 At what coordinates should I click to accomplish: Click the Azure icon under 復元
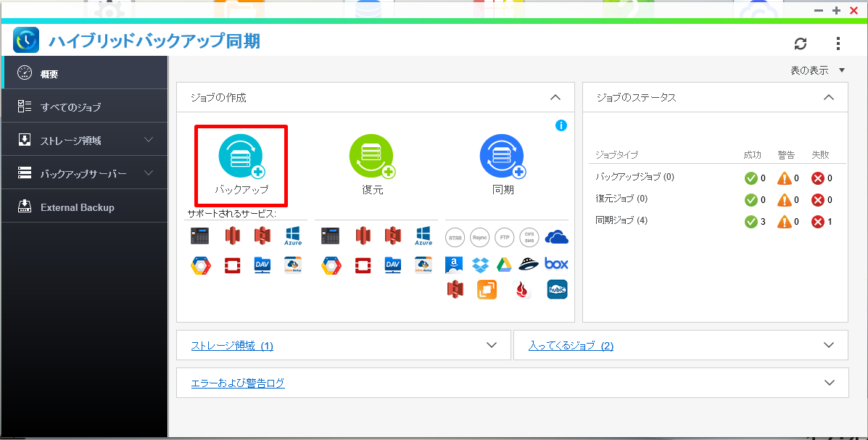point(423,236)
